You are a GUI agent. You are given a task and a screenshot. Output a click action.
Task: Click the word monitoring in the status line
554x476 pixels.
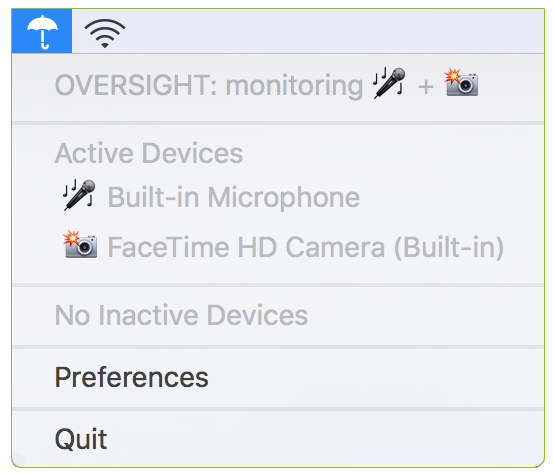[x=294, y=86]
